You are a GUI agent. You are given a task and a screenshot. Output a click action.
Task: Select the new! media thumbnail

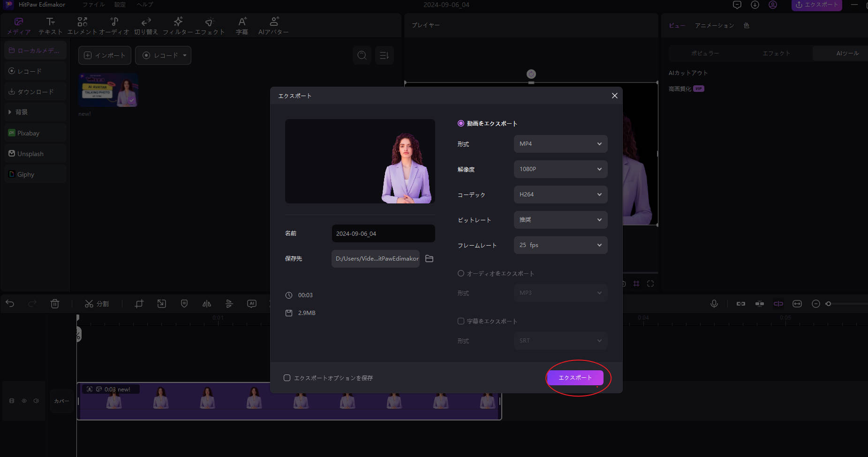point(108,90)
